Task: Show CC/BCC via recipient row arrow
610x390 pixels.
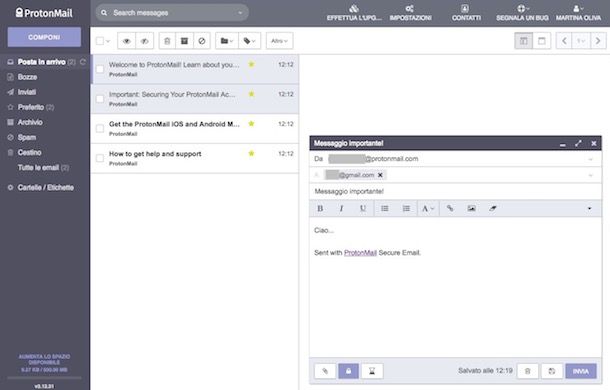Action: [x=590, y=176]
